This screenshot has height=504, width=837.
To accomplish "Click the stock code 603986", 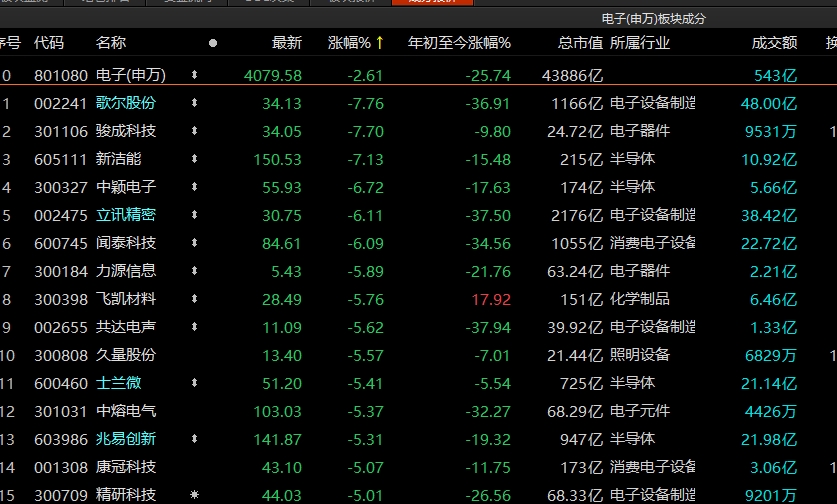I will [60, 440].
